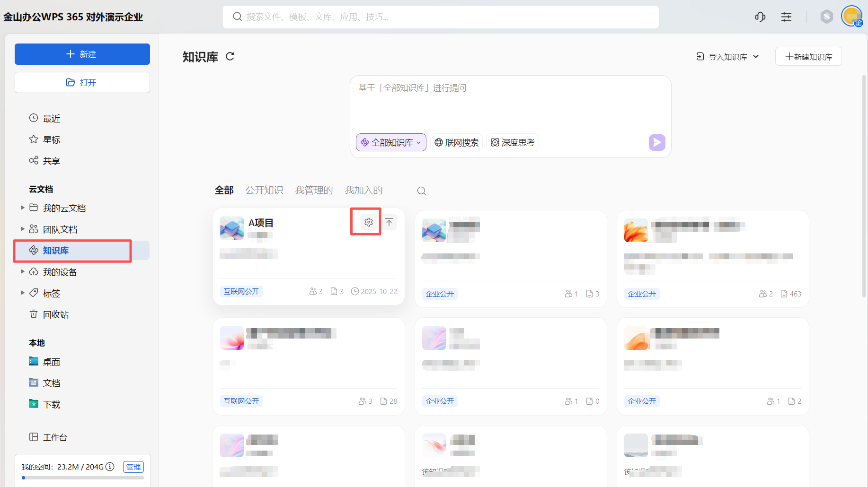
Task: Expand 标签 tree
Action: pos(22,293)
